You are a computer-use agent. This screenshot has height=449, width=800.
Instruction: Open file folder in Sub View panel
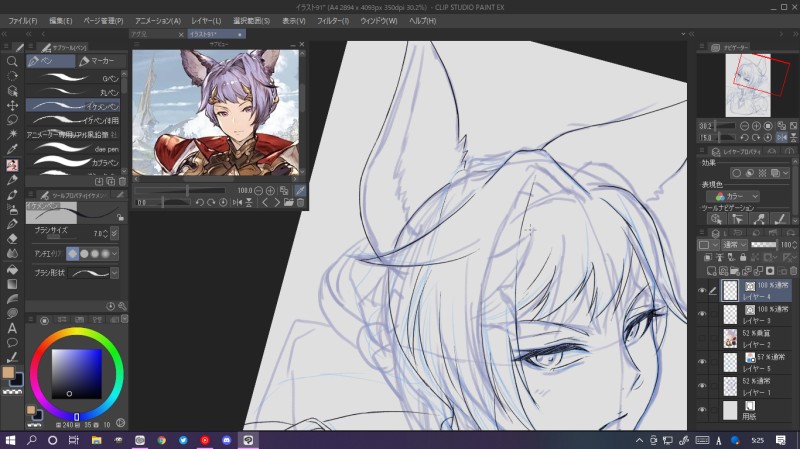(x=289, y=203)
